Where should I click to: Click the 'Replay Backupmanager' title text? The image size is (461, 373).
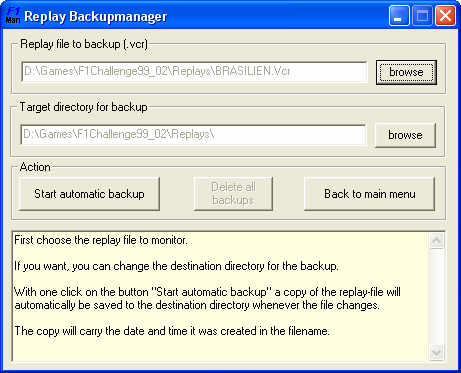click(95, 16)
